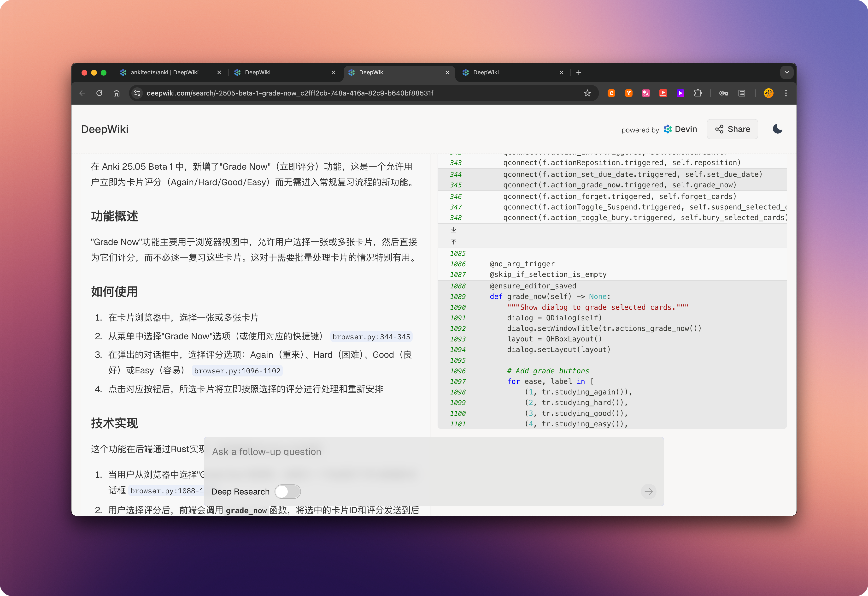Expand the tab search dropdown
The image size is (868, 596).
click(787, 72)
